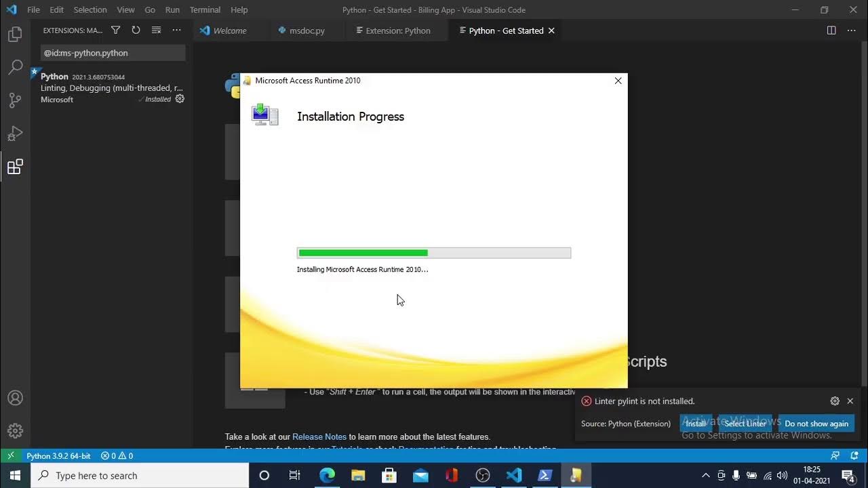This screenshot has width=868, height=488.
Task: Click Do not show again button
Action: point(816,424)
